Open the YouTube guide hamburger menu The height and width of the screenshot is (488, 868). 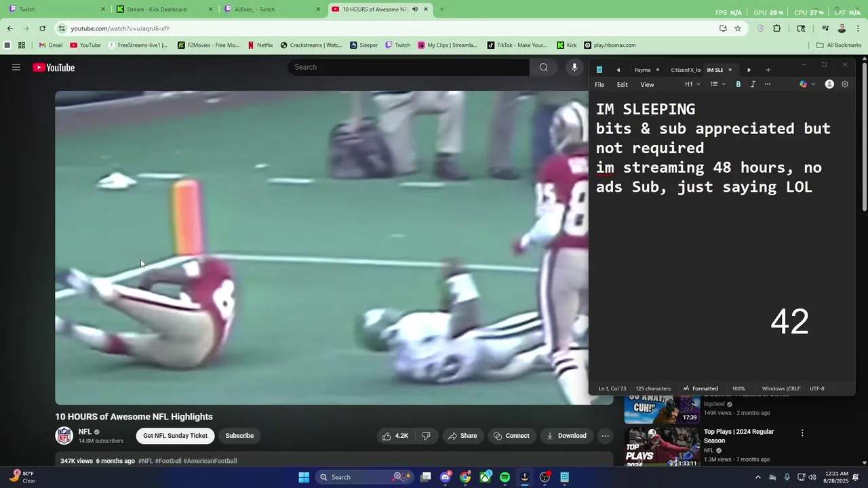click(x=16, y=67)
